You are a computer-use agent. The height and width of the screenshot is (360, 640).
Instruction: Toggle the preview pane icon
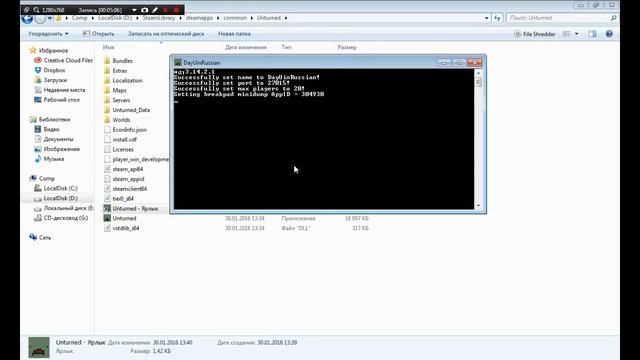tap(592, 34)
